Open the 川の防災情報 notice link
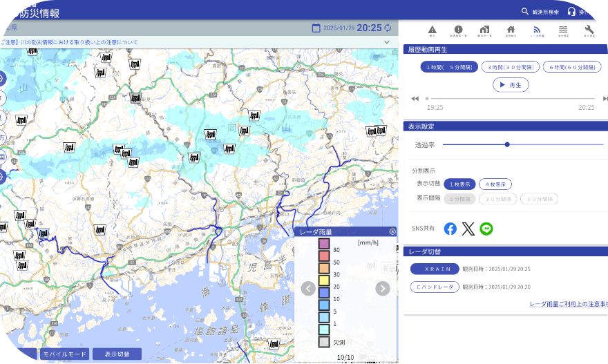608x364 pixels. [x=69, y=42]
